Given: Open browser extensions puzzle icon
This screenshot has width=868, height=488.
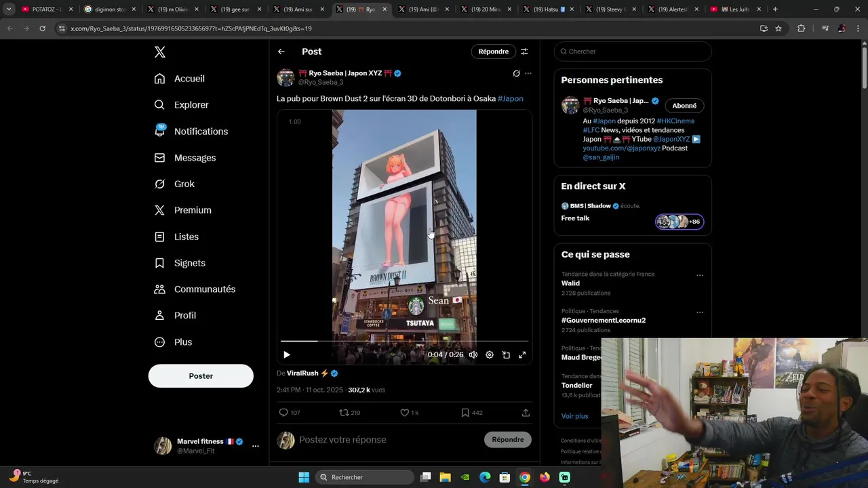Looking at the screenshot, I should click(801, 28).
